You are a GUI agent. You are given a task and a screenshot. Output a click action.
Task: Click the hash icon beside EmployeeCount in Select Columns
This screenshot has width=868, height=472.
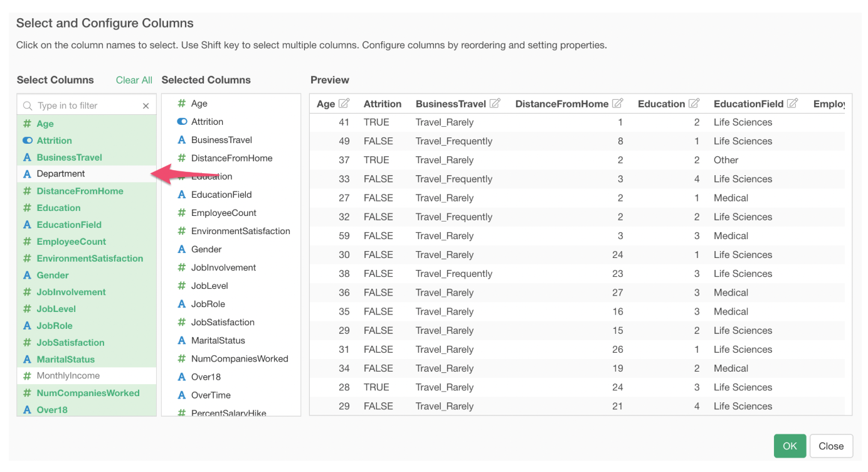[x=28, y=242]
